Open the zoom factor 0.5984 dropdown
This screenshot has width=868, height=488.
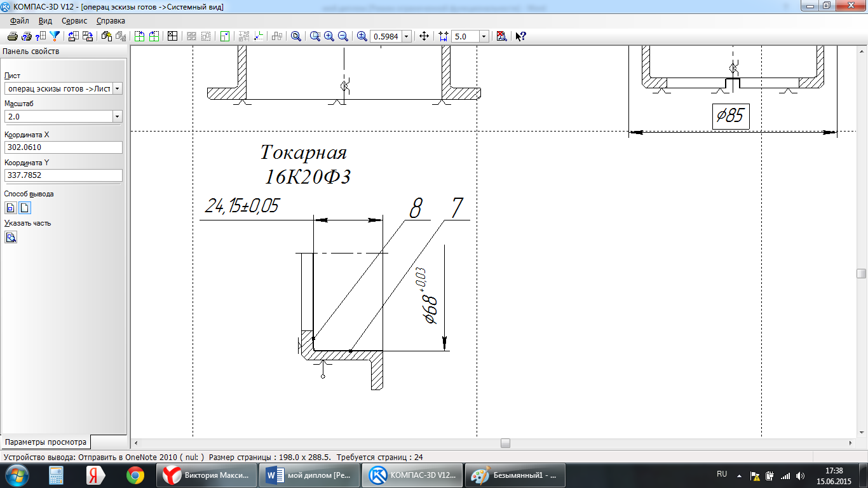(407, 36)
